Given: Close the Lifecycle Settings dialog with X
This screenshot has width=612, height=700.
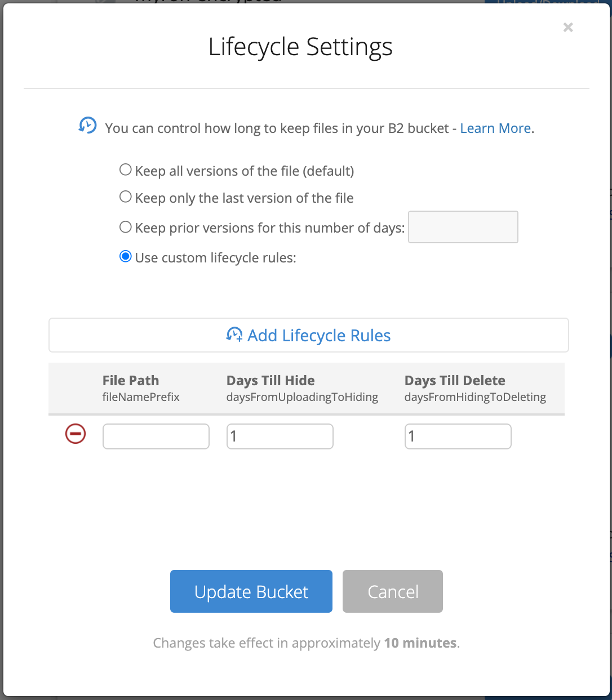Looking at the screenshot, I should point(568,27).
